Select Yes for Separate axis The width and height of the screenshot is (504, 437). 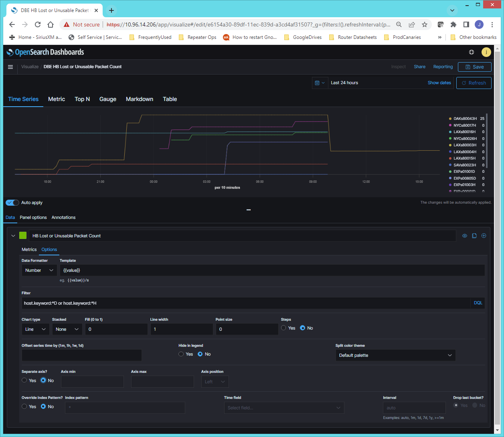coord(24,380)
